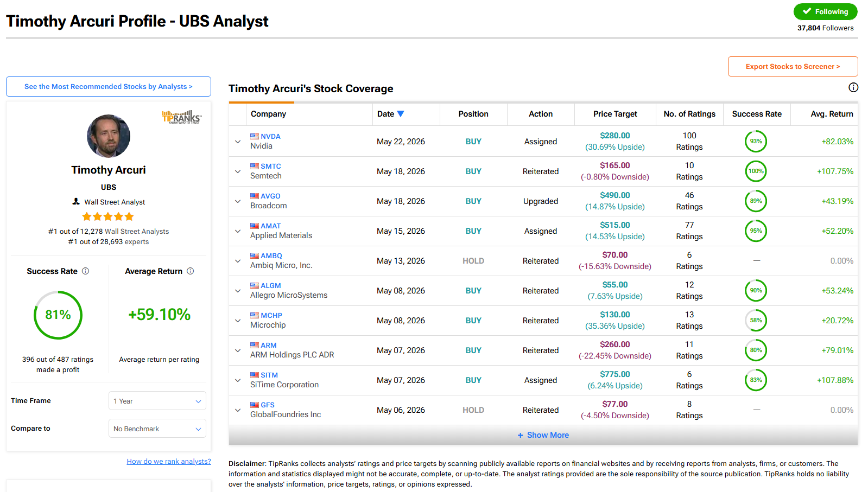Viewport: 868px width, 492px height.
Task: Toggle the Following button
Action: (825, 11)
